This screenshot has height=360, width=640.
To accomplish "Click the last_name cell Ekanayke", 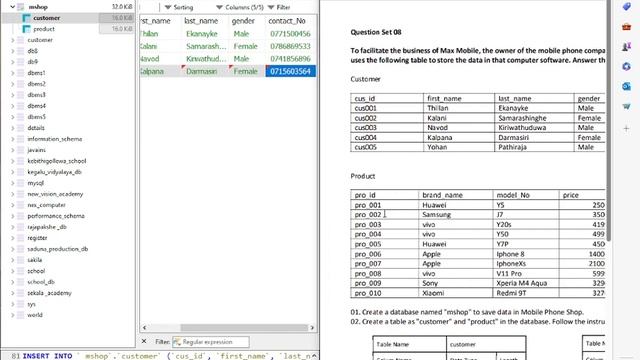I will pyautogui.click(x=204, y=34).
